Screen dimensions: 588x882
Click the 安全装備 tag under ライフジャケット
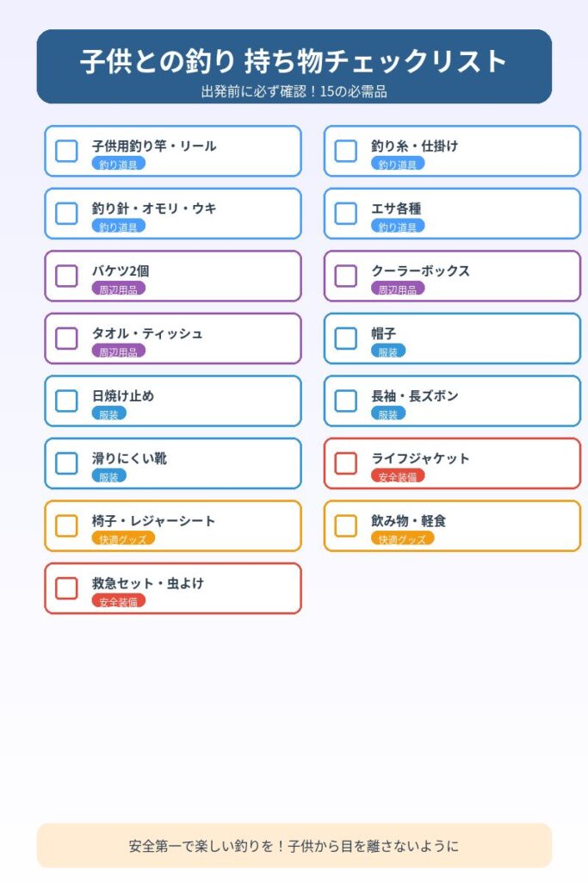pos(398,476)
